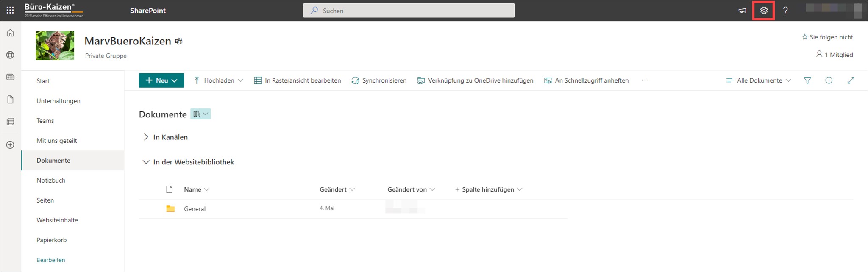Viewport: 868px width, 272px height.
Task: Open the Hochladen dropdown
Action: [219, 80]
